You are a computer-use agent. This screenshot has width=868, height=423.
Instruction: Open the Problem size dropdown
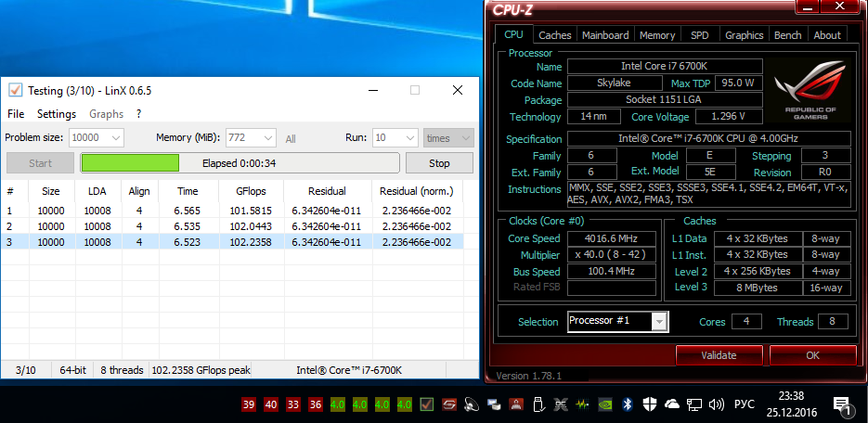click(97, 137)
